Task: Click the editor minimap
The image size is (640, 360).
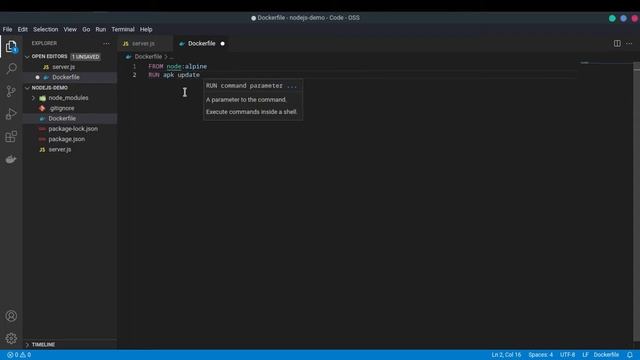Action: pyautogui.click(x=606, y=64)
